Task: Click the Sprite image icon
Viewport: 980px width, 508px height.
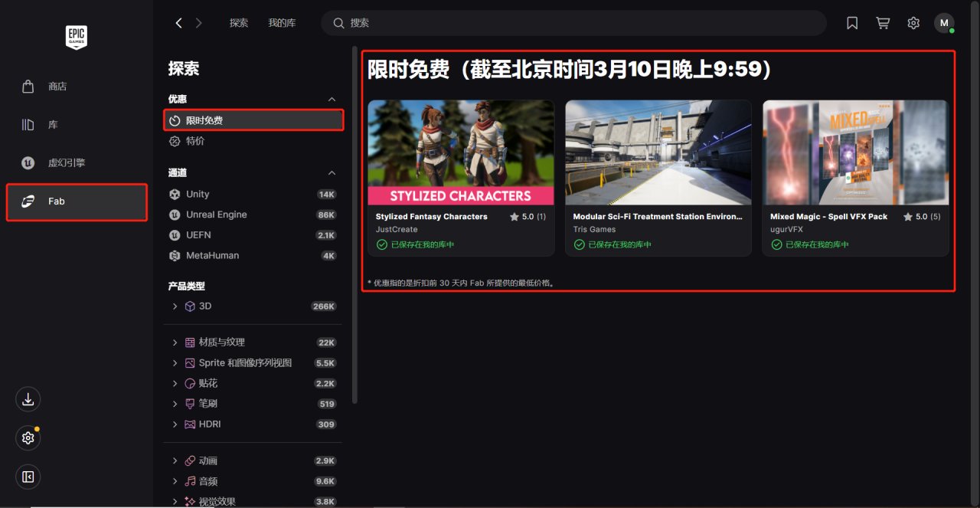Action: coord(191,363)
